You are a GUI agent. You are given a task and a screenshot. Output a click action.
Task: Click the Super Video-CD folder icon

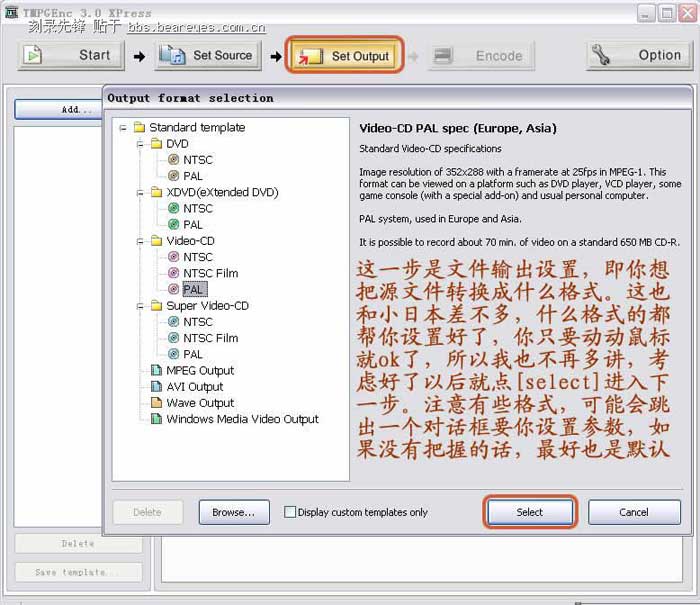point(156,305)
